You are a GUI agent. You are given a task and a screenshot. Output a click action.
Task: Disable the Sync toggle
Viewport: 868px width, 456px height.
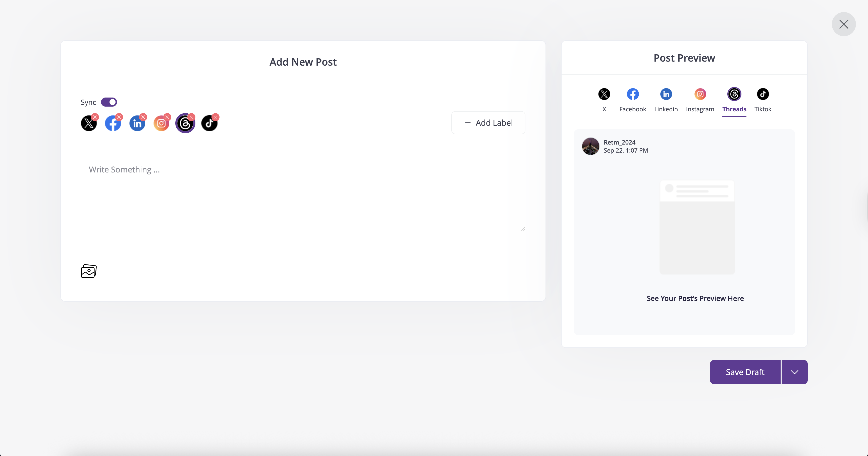(109, 102)
